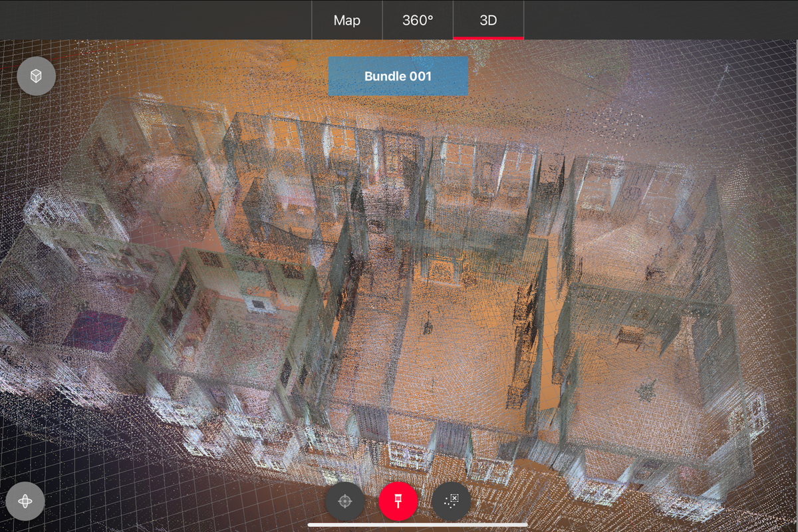Switch to the Map tab
Image resolution: width=798 pixels, height=532 pixels.
(x=346, y=20)
